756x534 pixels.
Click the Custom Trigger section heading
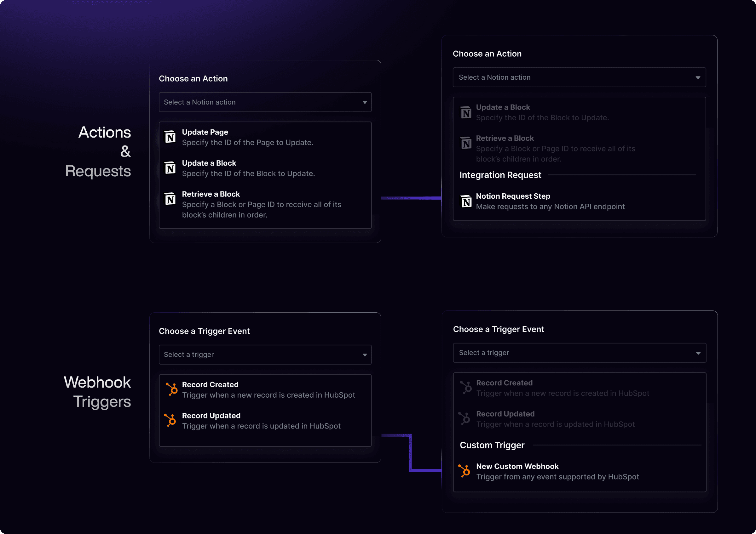[492, 445]
